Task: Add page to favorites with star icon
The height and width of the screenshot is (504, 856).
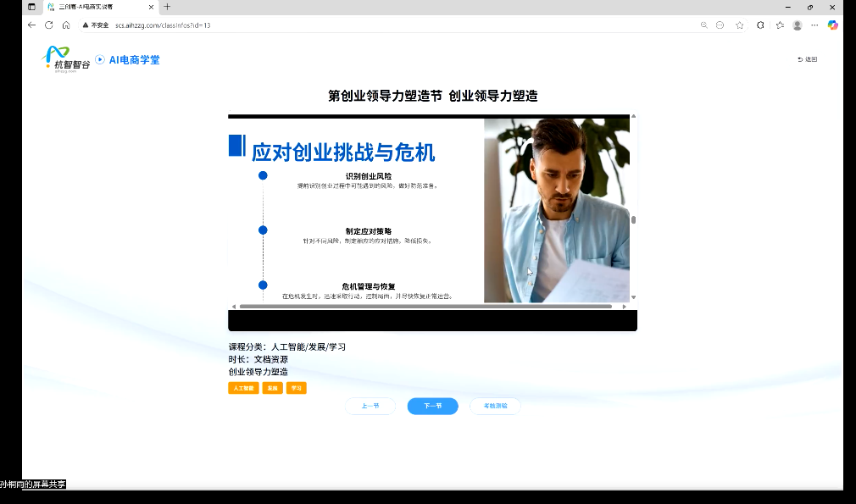Action: tap(740, 25)
